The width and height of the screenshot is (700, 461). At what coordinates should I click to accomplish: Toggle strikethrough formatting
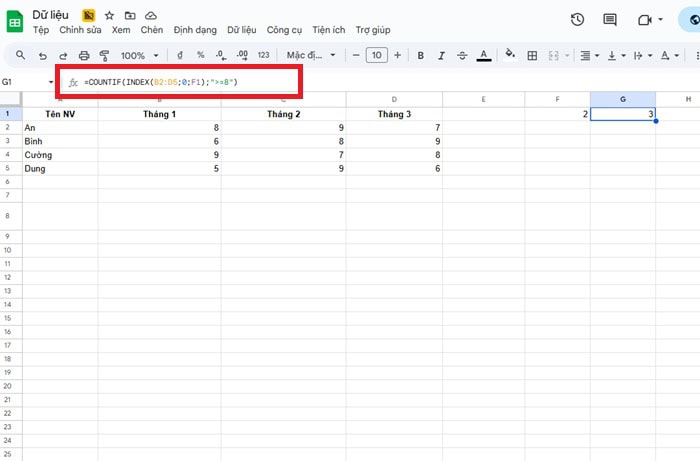[x=462, y=55]
